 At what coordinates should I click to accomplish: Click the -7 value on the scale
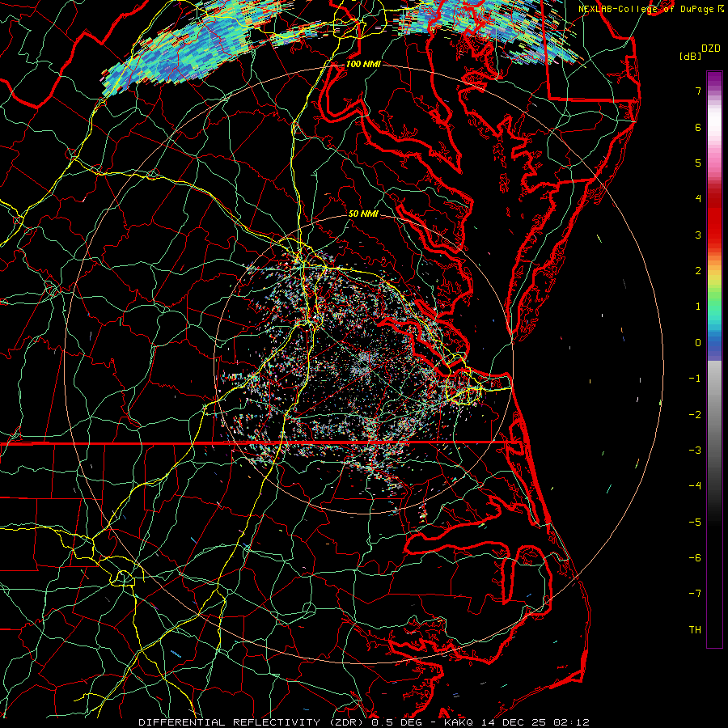pos(695,594)
